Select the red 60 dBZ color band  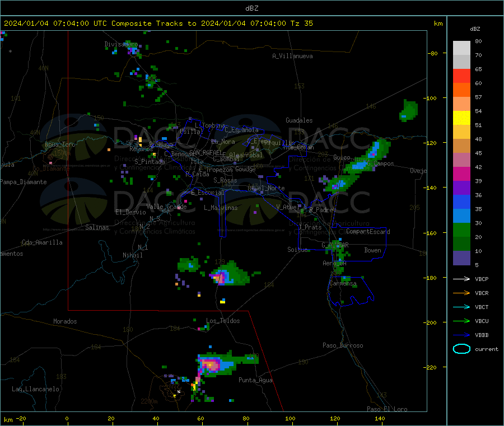[x=461, y=76]
